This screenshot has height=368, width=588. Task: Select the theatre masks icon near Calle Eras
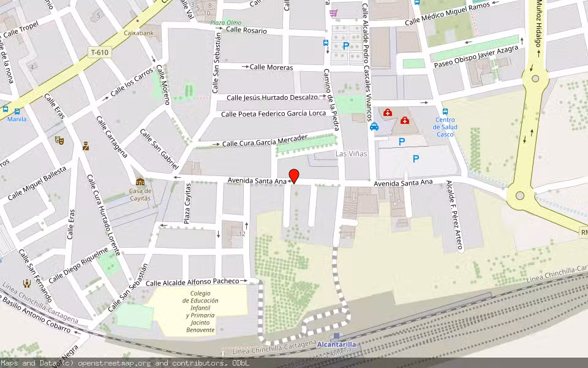pyautogui.click(x=59, y=140)
